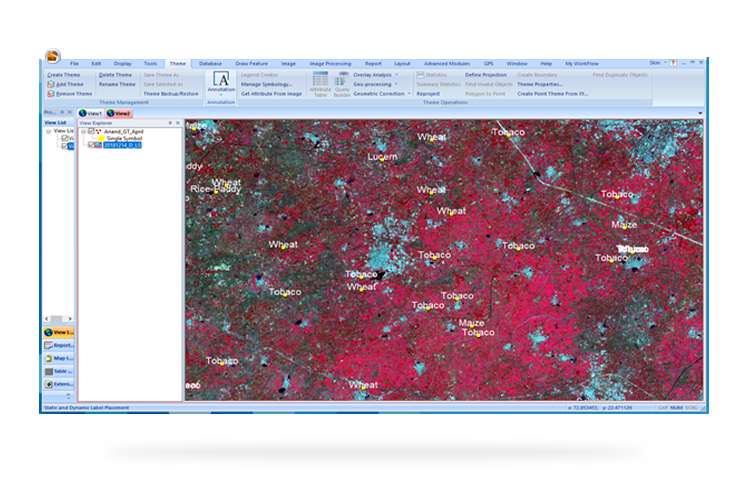This screenshot has height=500, width=749.
Task: Open the Annotation tool with the large A icon
Action: [x=221, y=79]
